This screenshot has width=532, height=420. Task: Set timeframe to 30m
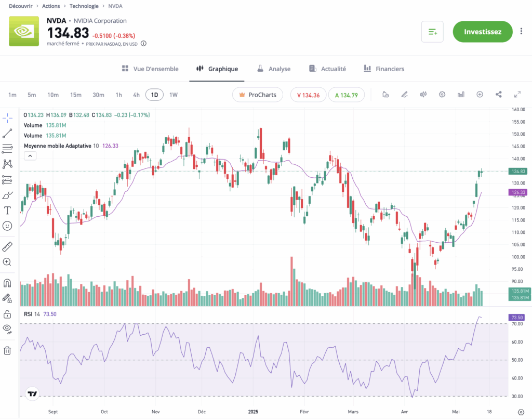click(x=98, y=95)
